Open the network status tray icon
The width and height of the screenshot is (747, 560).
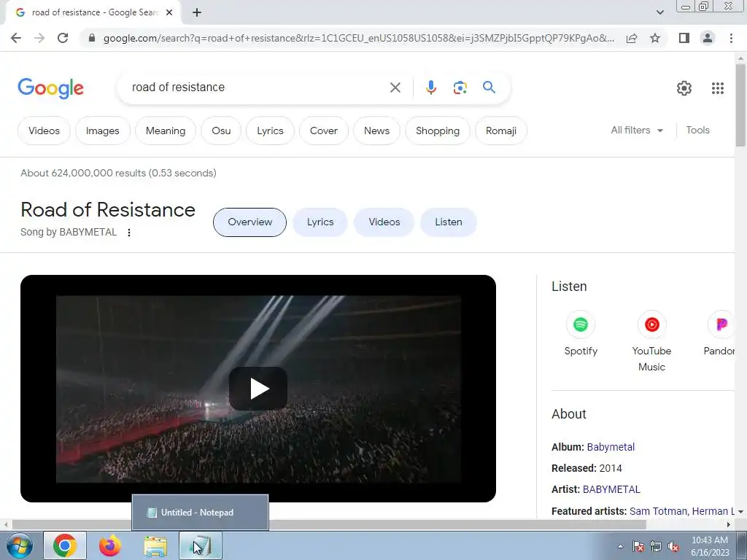(656, 546)
